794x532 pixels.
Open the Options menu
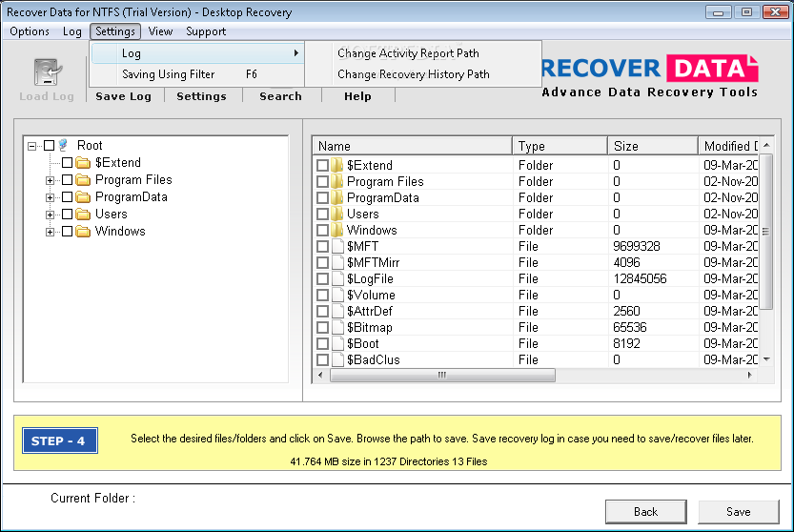pyautogui.click(x=30, y=31)
